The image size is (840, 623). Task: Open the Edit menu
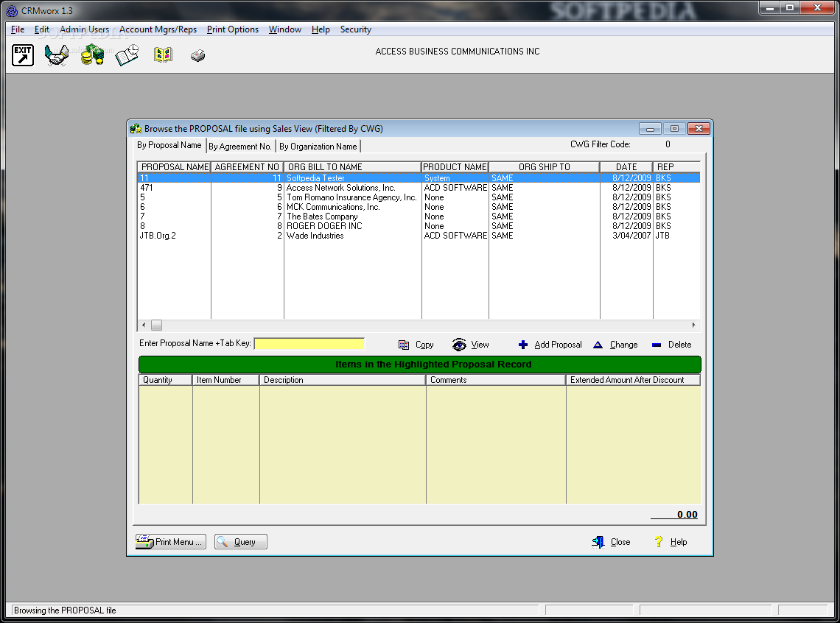pyautogui.click(x=42, y=29)
